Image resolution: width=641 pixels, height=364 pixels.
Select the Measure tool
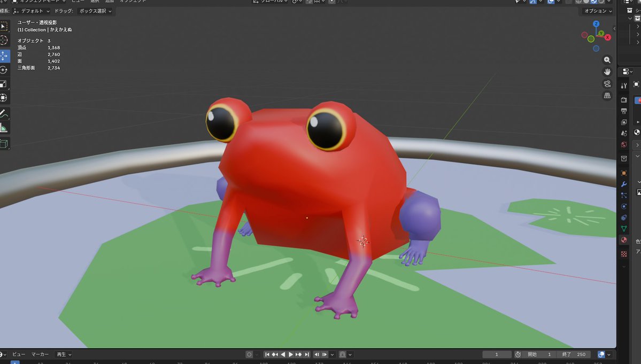click(x=4, y=128)
